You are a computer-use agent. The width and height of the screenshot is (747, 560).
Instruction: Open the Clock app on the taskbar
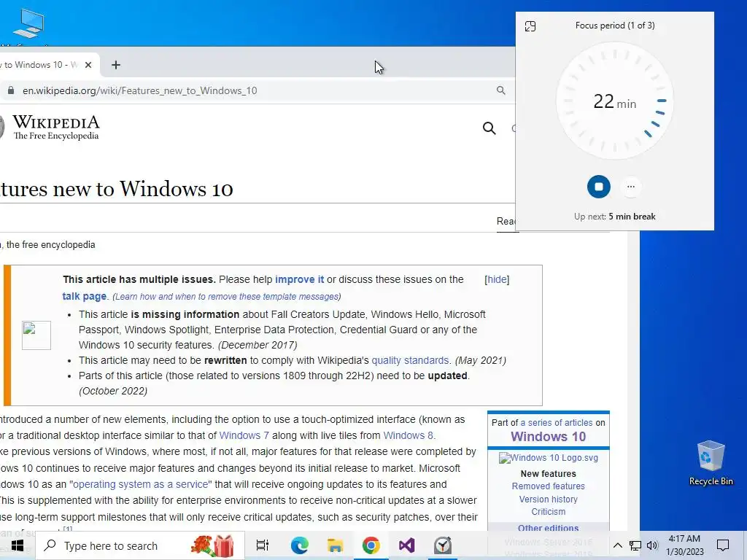443,545
